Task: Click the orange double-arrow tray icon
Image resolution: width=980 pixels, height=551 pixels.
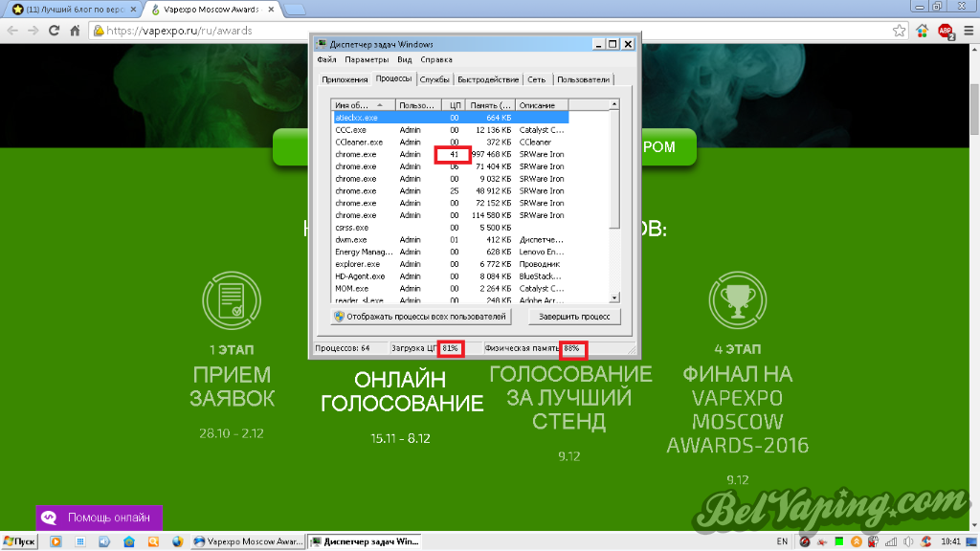Action: point(857,541)
